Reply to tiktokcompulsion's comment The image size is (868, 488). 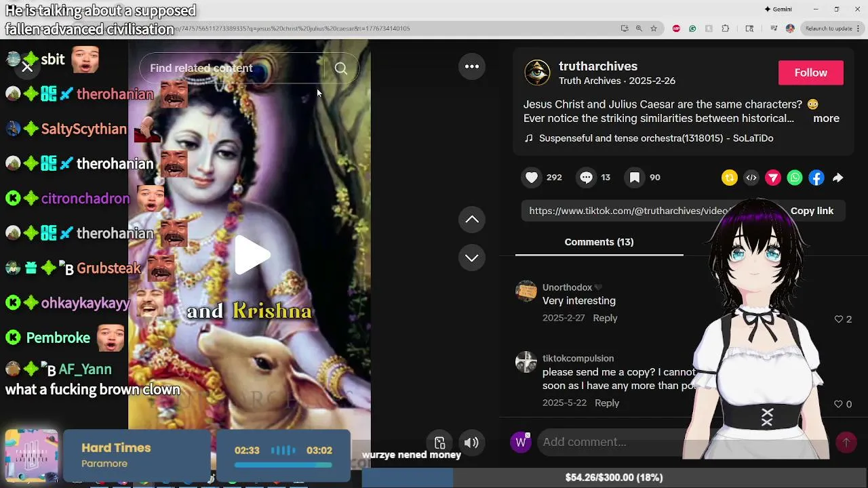click(607, 403)
